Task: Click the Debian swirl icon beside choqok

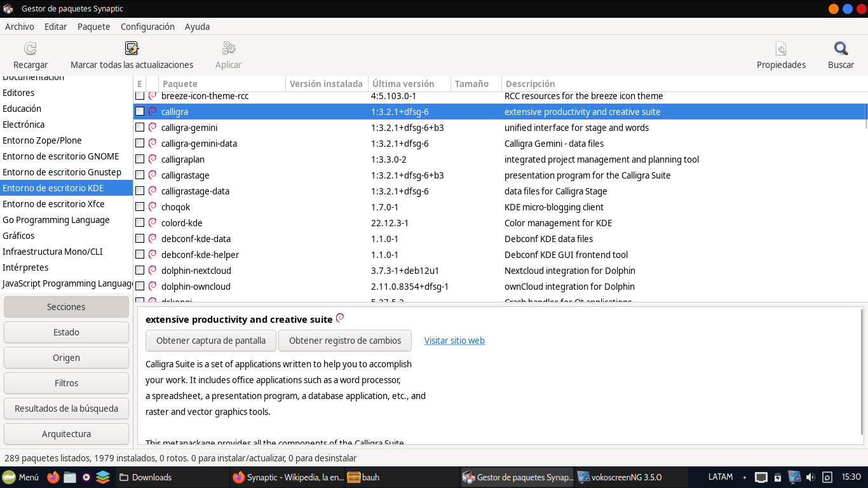Action: (153, 207)
